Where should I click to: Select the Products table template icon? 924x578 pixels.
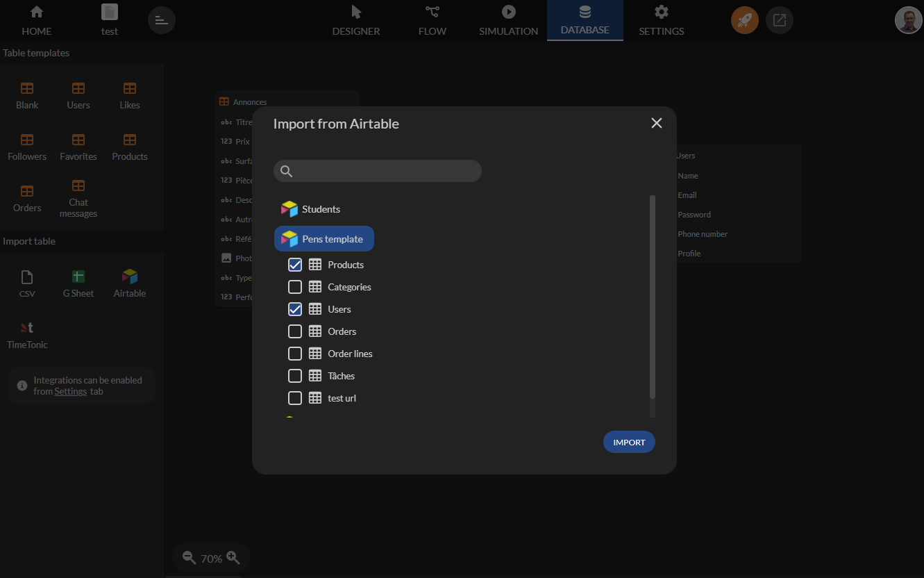coord(130,140)
